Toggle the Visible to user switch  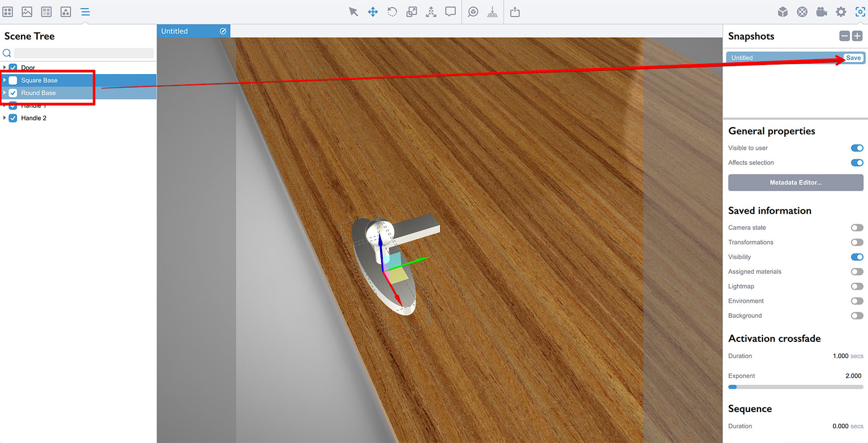[857, 148]
